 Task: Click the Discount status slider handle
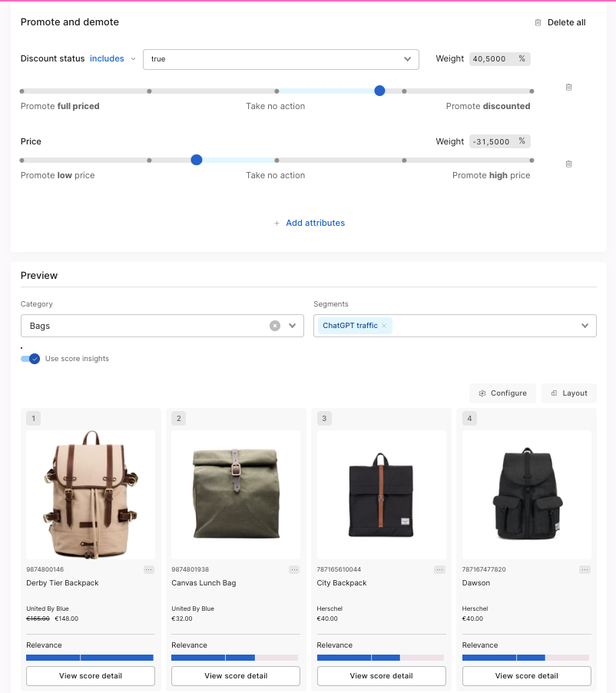(x=379, y=91)
